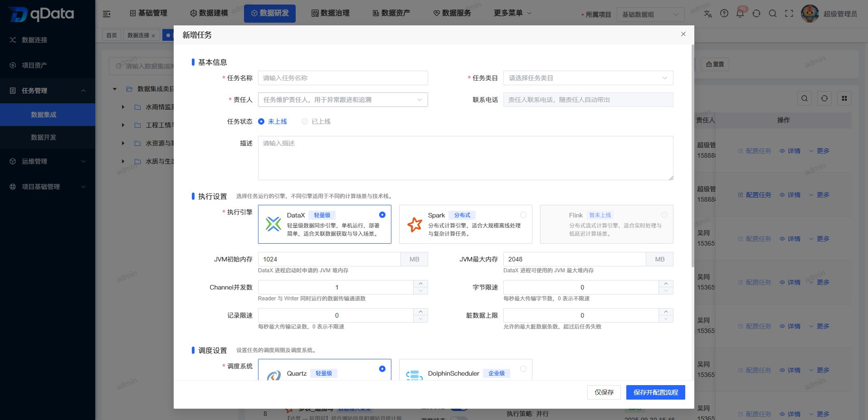
Task: Switch to the 首页 tab
Action: (x=112, y=35)
